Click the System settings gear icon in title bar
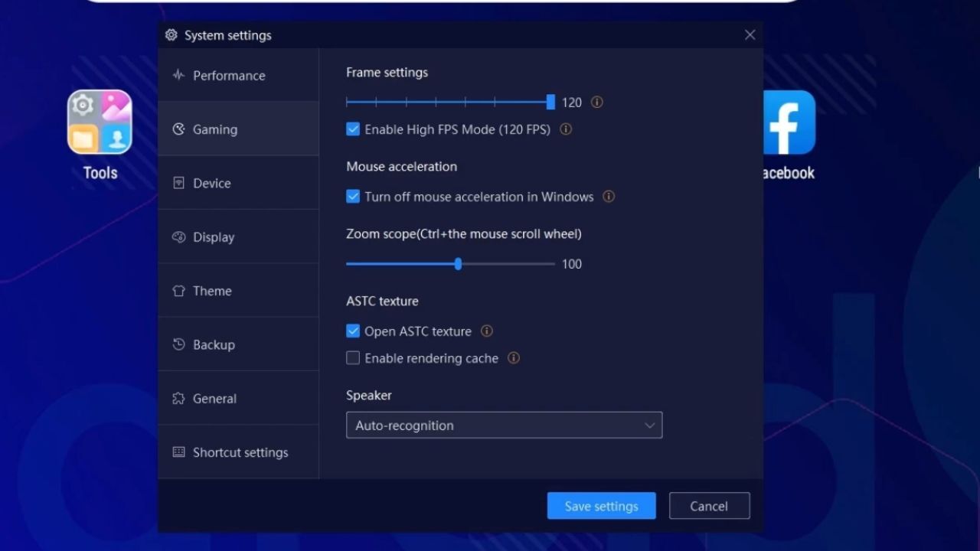Viewport: 980px width, 551px height. click(x=171, y=35)
